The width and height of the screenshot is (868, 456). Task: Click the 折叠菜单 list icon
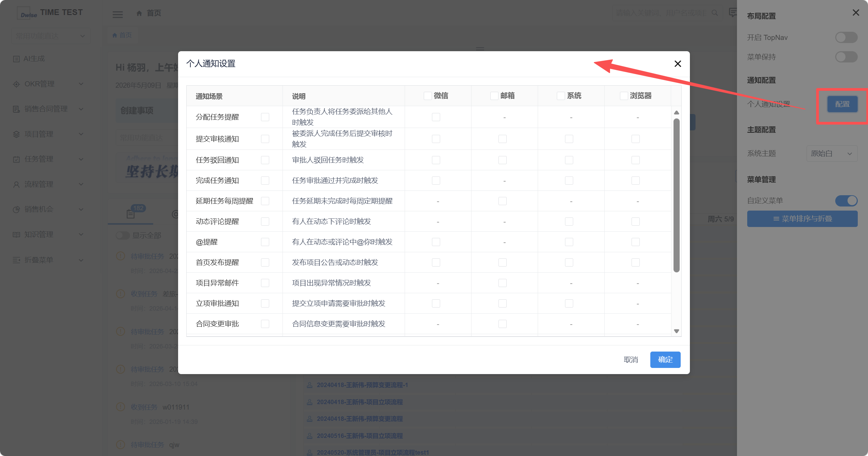16,260
